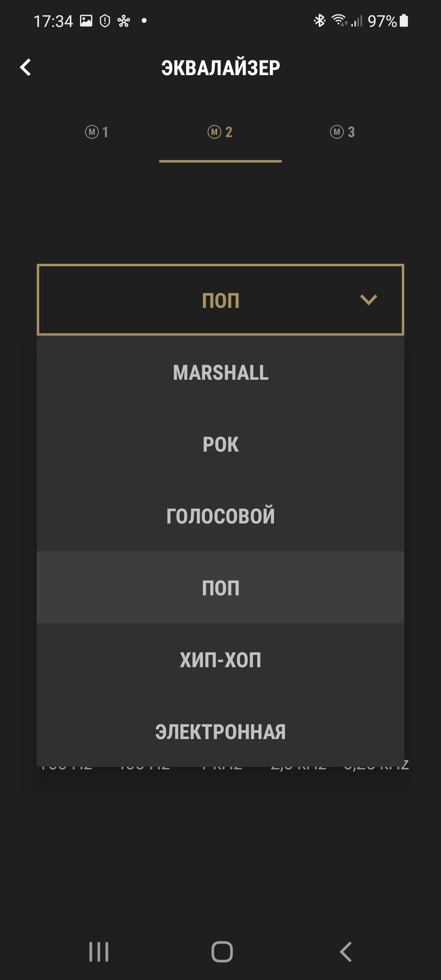The image size is (441, 980).
Task: Collapse dropdown using the gold chevron
Action: pos(368,300)
